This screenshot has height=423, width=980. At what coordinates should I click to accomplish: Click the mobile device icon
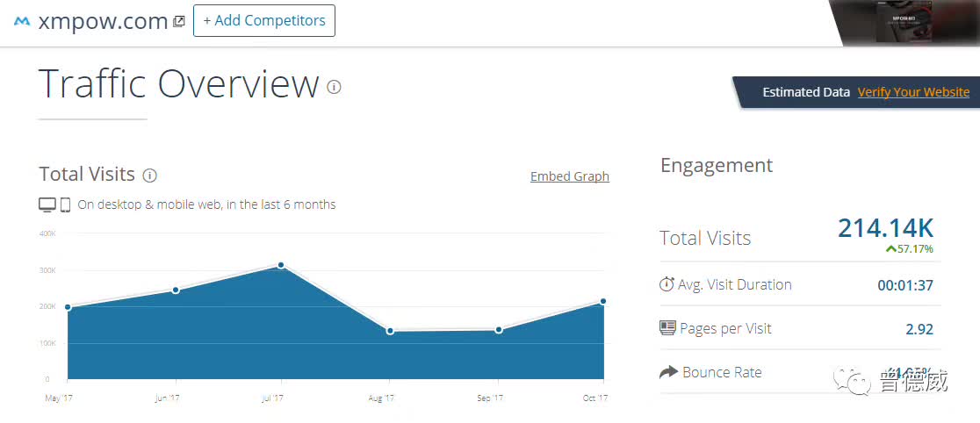click(x=65, y=204)
